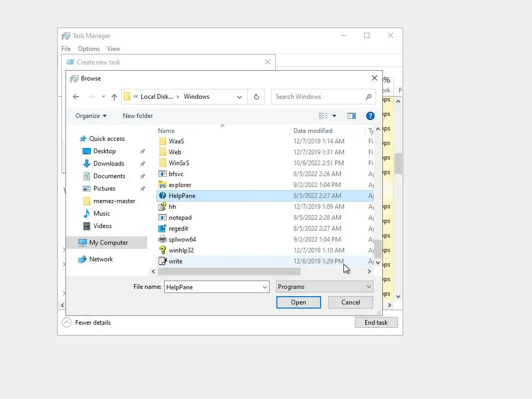Click the Forward arrow in Browse dialog
The height and width of the screenshot is (399, 532).
tap(91, 97)
